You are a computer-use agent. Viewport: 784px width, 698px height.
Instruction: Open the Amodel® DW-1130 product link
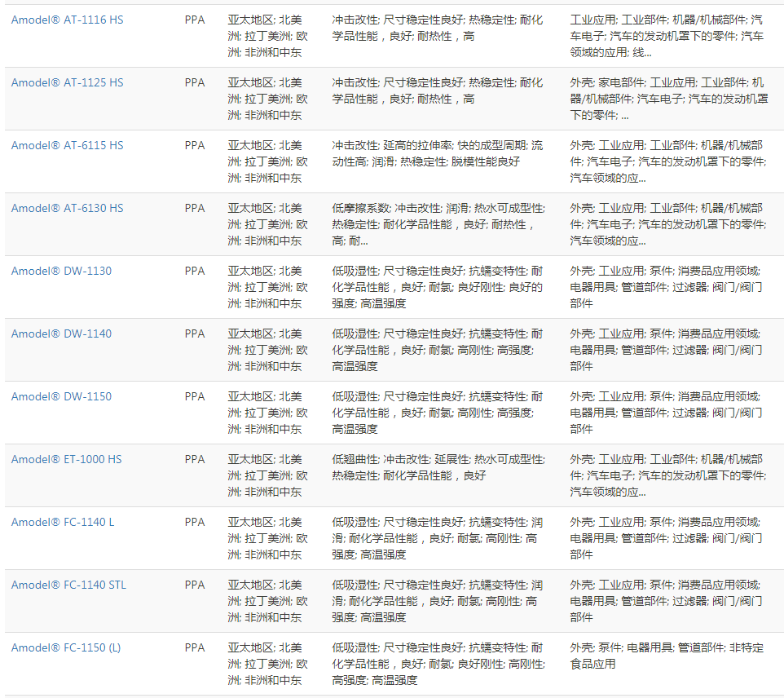[61, 272]
